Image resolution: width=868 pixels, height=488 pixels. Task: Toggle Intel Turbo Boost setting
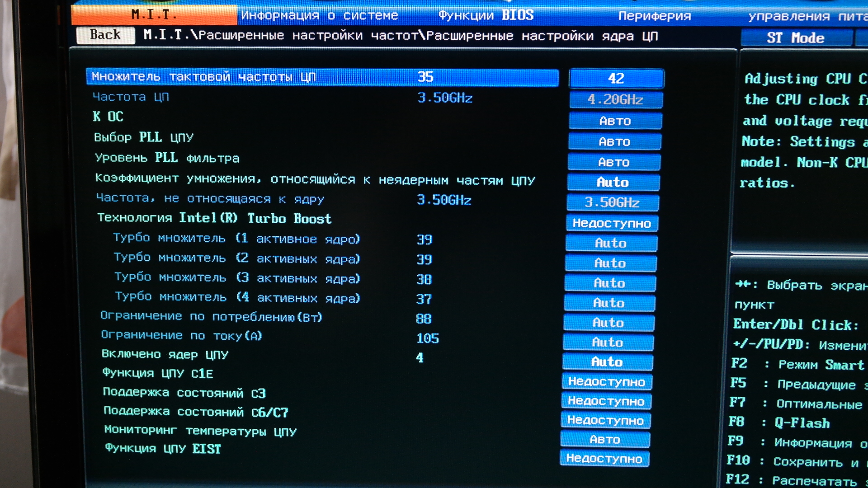coord(612,223)
